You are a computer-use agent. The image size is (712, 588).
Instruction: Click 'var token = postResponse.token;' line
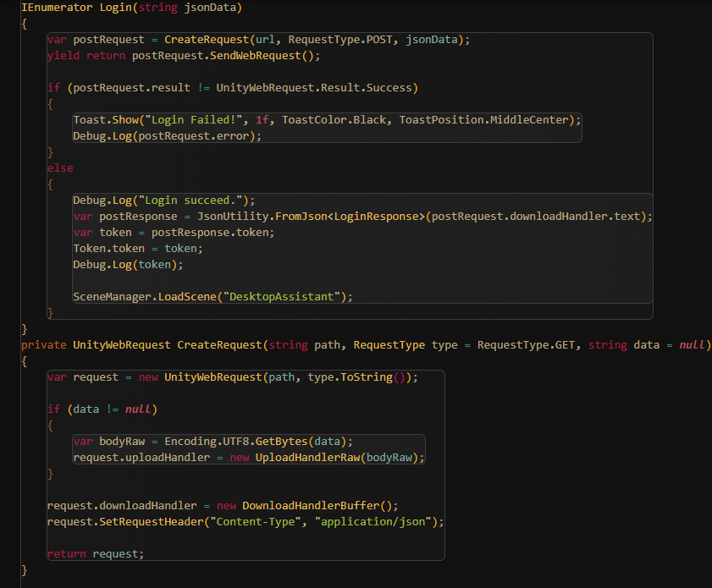(174, 233)
